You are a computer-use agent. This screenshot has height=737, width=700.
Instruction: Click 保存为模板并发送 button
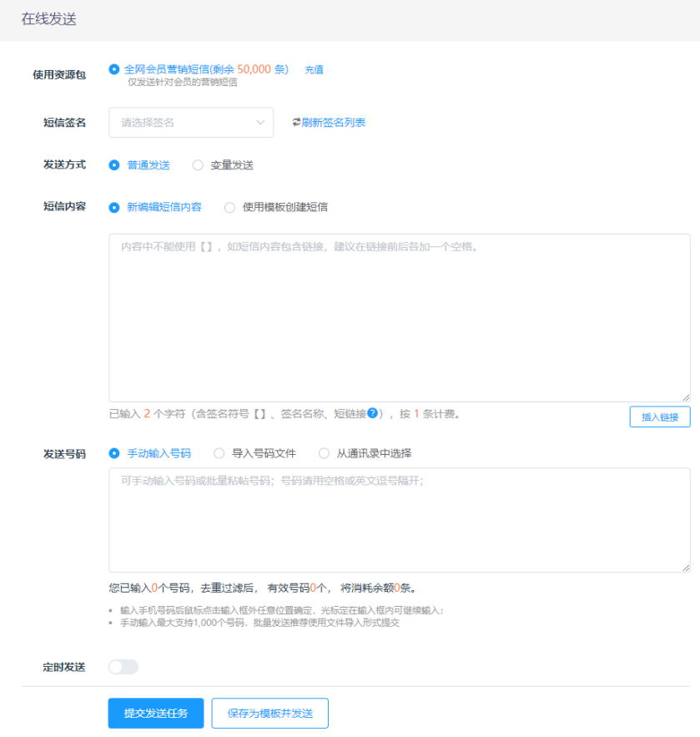tap(269, 714)
